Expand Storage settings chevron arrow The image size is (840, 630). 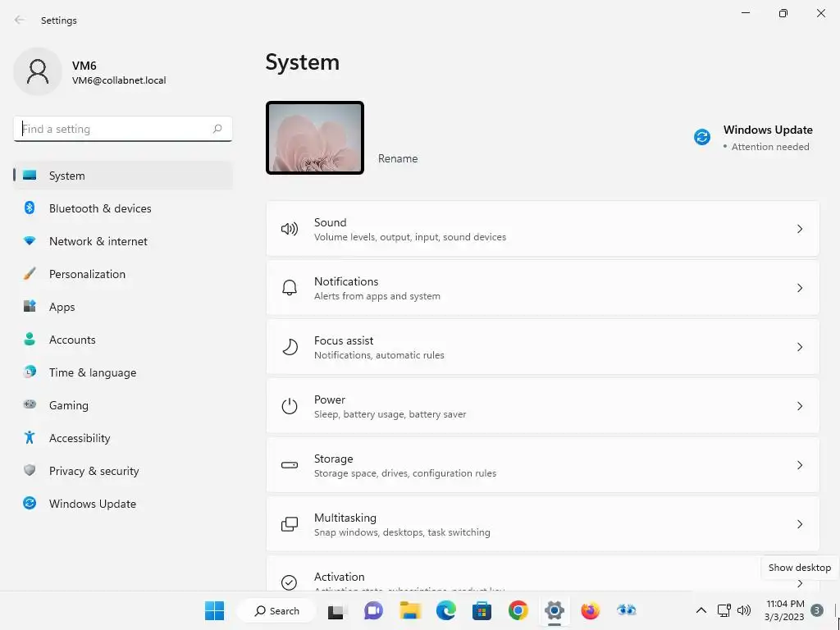click(799, 465)
